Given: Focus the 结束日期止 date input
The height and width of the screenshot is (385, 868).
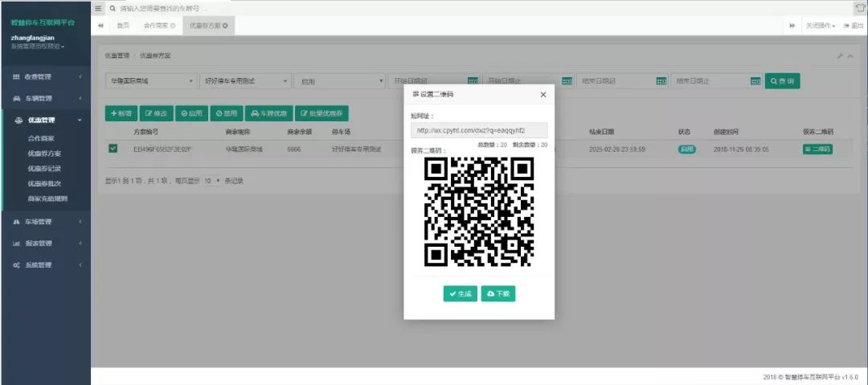Looking at the screenshot, I should [x=710, y=81].
